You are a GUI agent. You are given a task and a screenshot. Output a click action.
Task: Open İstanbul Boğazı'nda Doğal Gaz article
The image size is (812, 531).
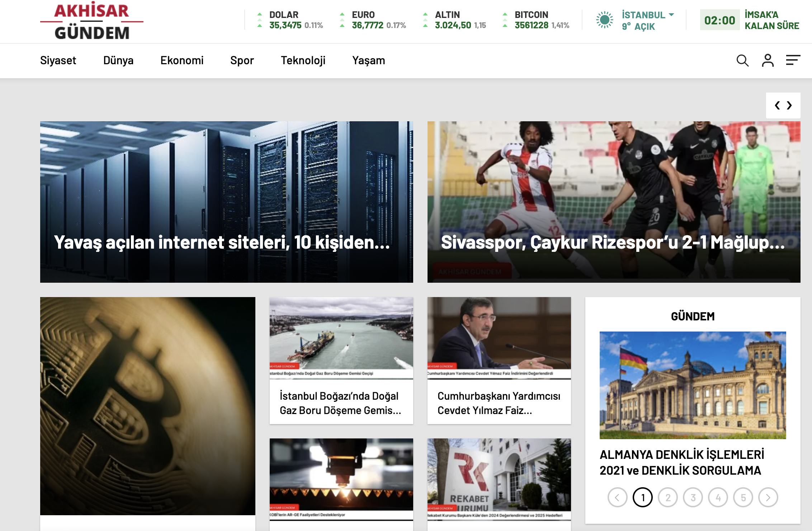coord(340,403)
